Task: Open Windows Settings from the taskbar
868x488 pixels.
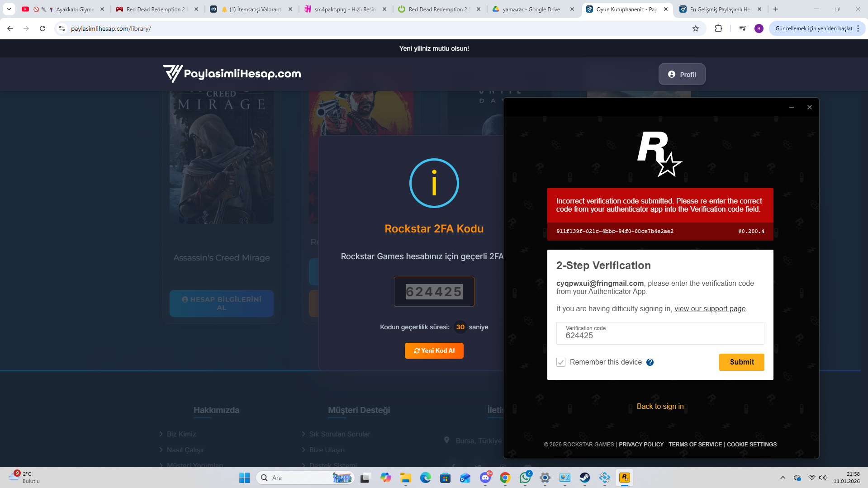Action: click(x=545, y=478)
